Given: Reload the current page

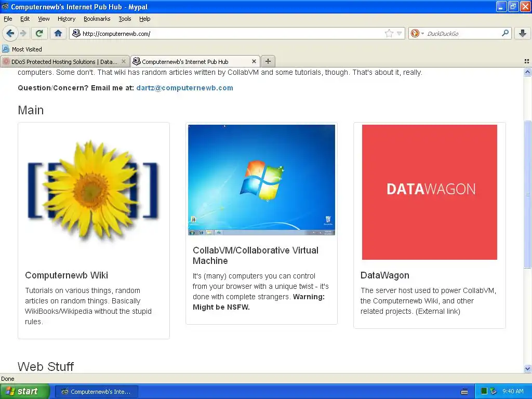Looking at the screenshot, I should pos(39,33).
